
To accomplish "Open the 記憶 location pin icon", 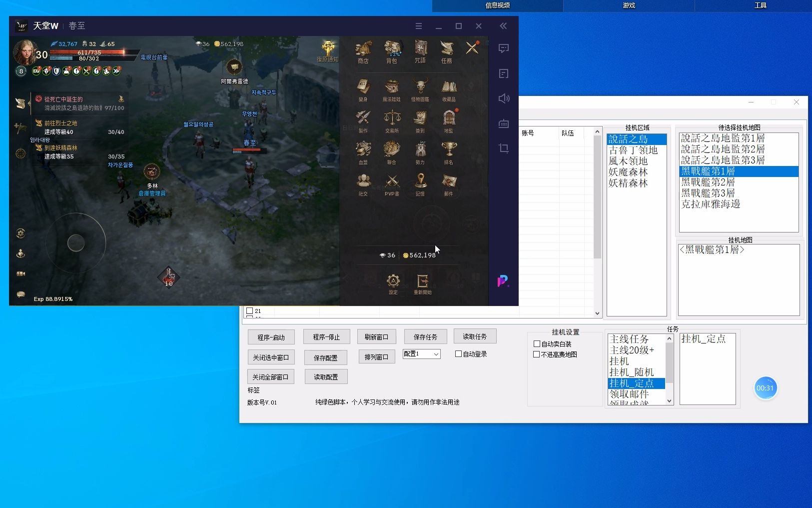I will (x=420, y=184).
